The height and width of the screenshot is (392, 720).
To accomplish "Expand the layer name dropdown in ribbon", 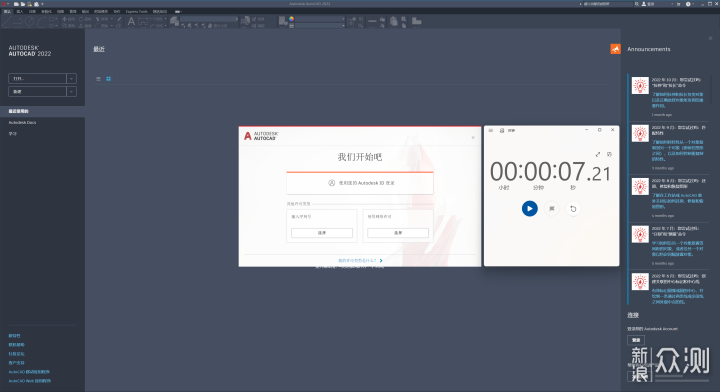I will coord(236,19).
